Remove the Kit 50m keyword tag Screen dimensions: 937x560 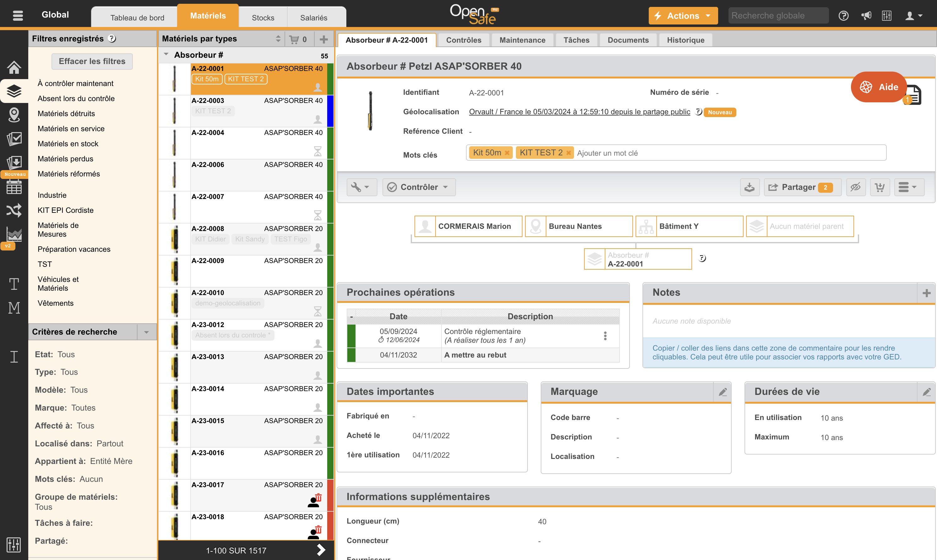tap(507, 153)
